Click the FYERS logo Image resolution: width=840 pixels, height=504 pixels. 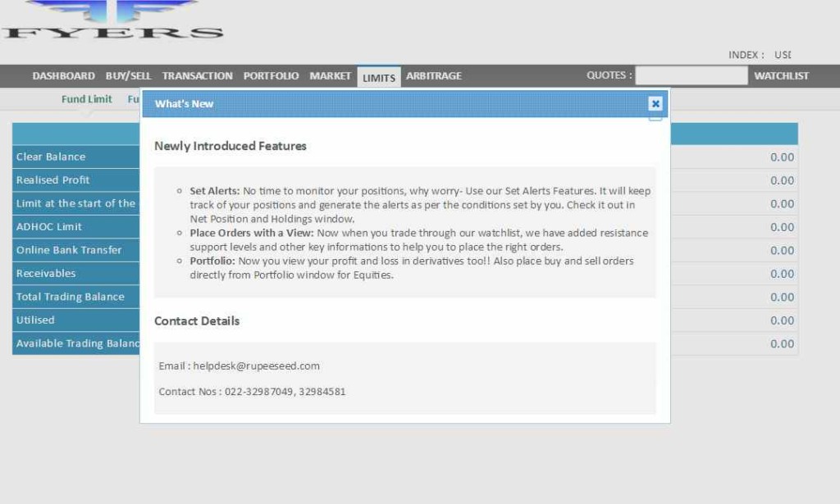pyautogui.click(x=112, y=22)
